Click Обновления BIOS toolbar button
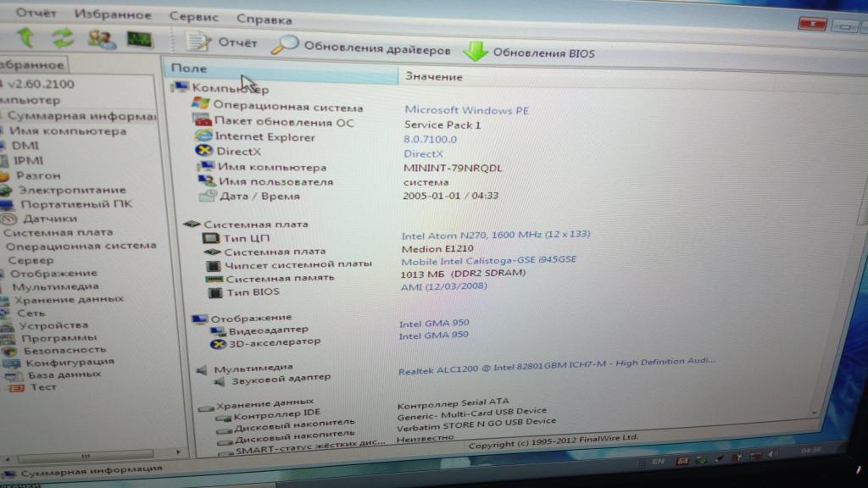The width and height of the screenshot is (868, 488). pos(529,53)
